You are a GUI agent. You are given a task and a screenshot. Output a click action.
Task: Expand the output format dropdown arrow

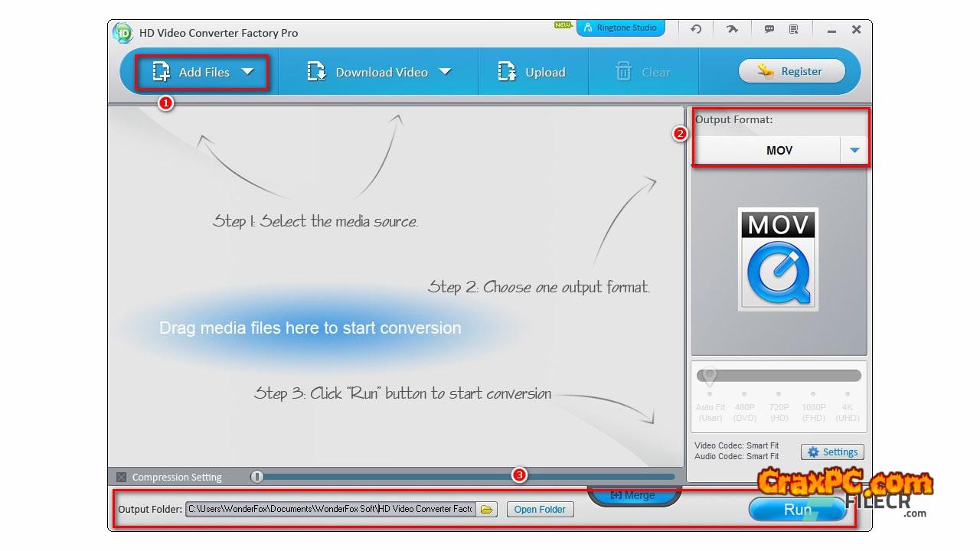click(x=854, y=150)
